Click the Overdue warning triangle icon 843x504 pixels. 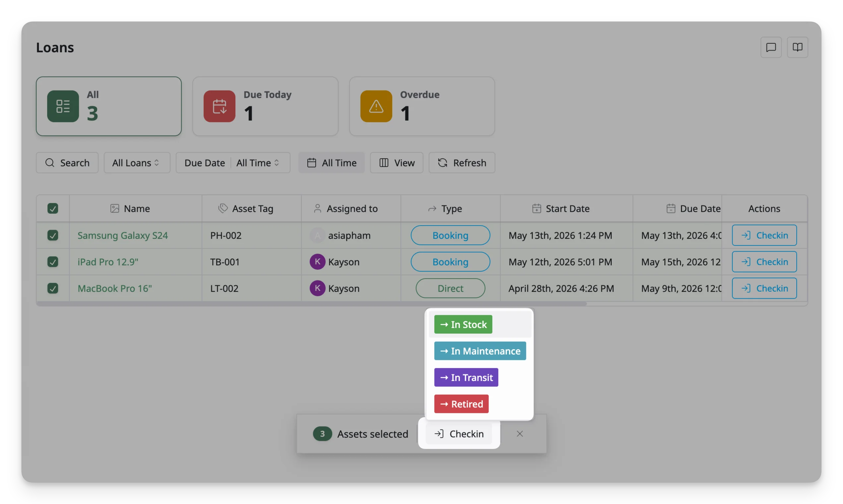pos(376,106)
